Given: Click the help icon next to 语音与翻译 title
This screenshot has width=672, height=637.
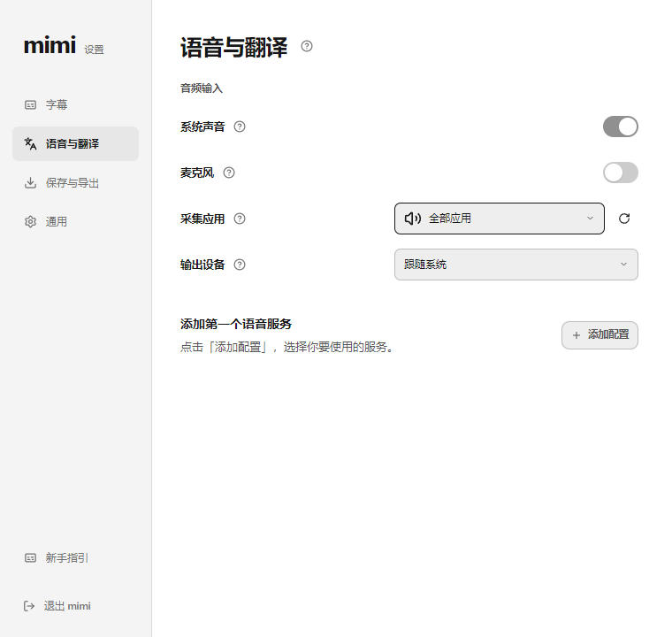Looking at the screenshot, I should coord(307,46).
